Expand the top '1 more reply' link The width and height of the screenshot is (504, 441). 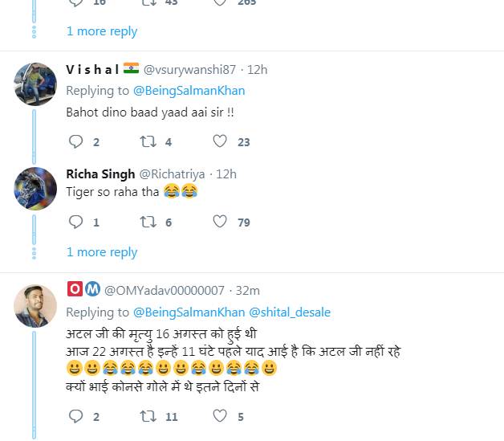pyautogui.click(x=102, y=31)
